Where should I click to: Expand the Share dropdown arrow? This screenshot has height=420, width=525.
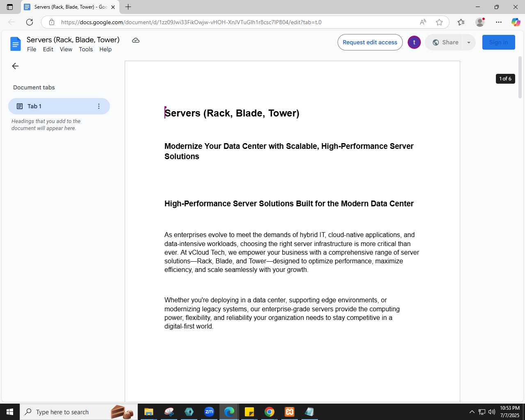point(469,42)
